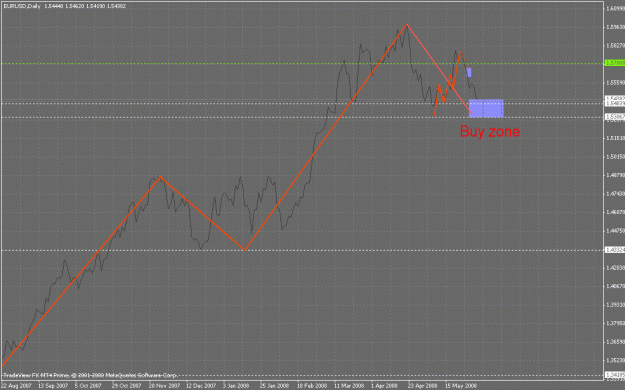
Task: Click the 'EURUSD,Daily' chart title text
Action: 22,6
